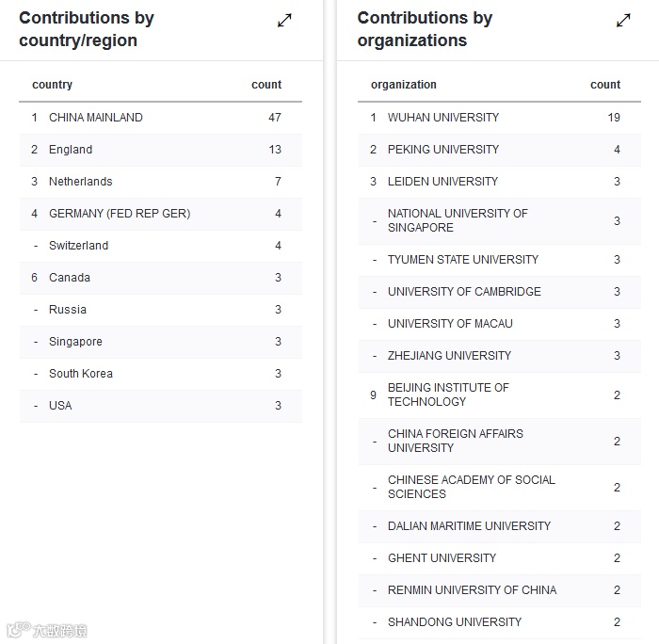Click the count header in organizations table

click(605, 85)
